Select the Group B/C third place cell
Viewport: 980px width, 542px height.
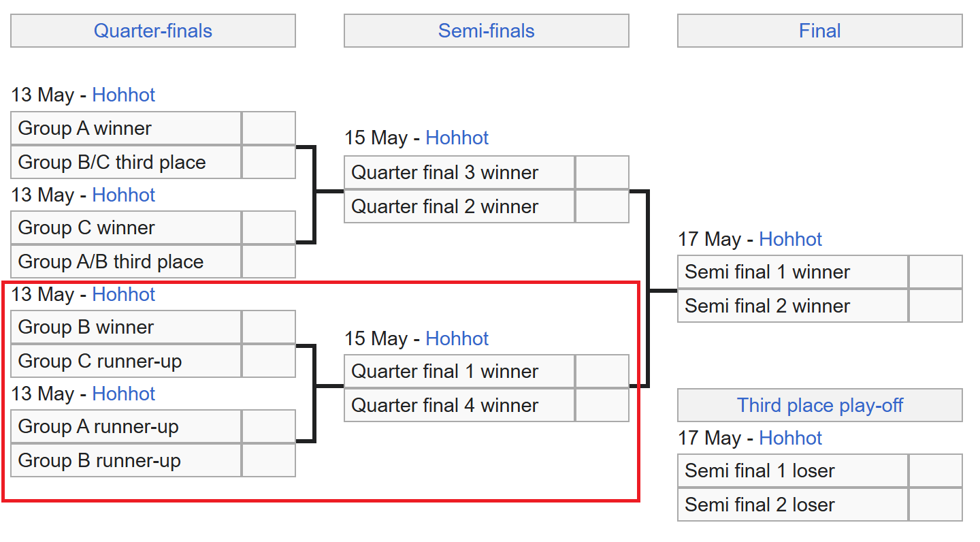coord(126,162)
